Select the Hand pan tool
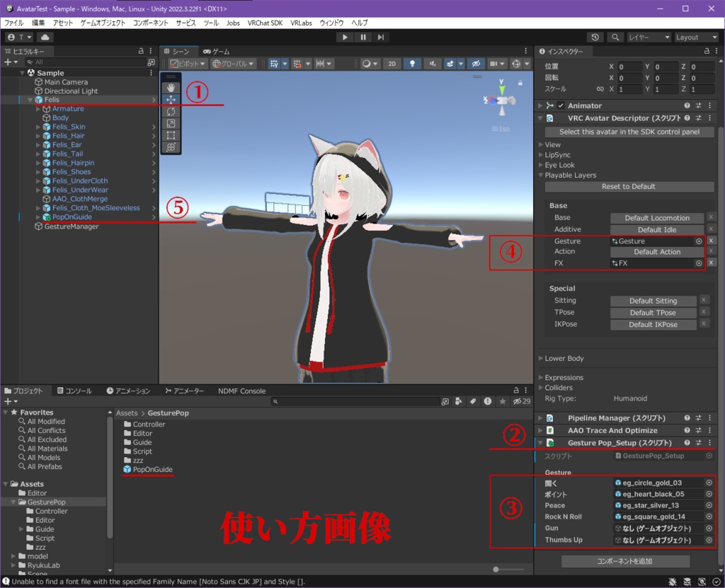Screen dimensions: 725x588 (x=170, y=87)
